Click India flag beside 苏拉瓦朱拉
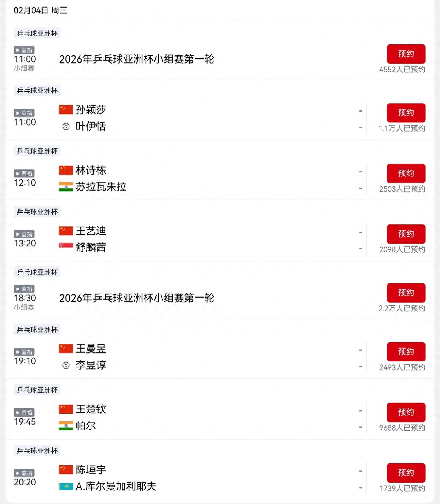Screen dimensions: 440x504 (66, 187)
